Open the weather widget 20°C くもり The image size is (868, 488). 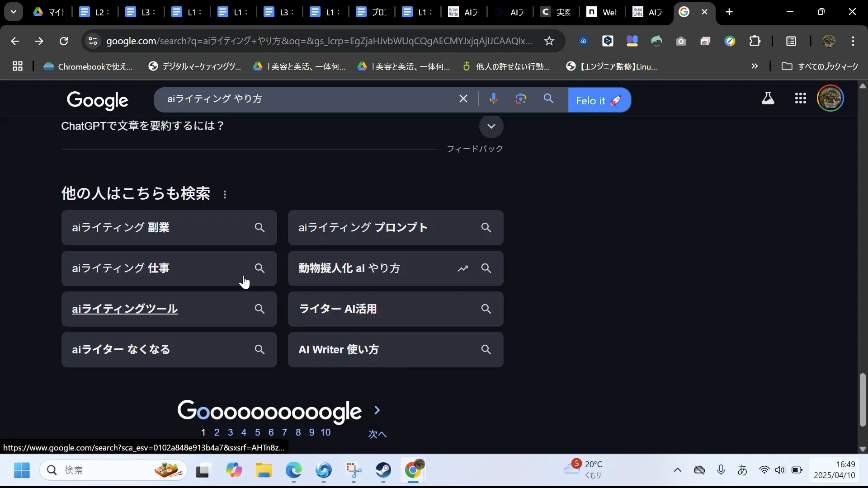(583, 469)
